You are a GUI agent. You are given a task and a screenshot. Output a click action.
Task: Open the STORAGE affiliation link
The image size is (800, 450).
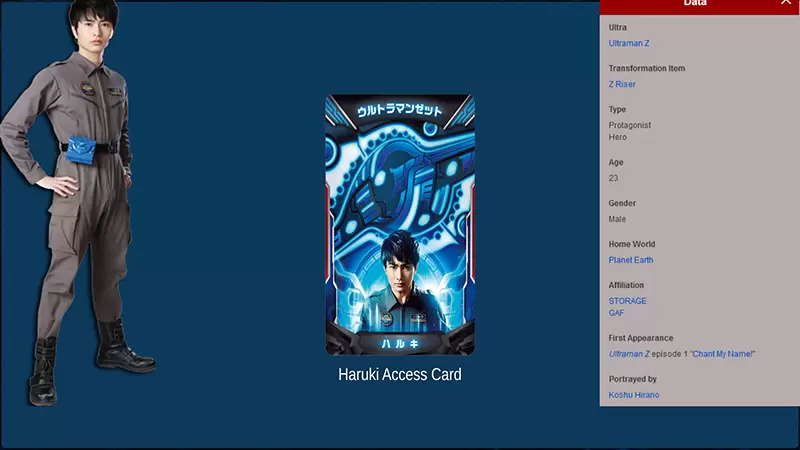(x=627, y=301)
